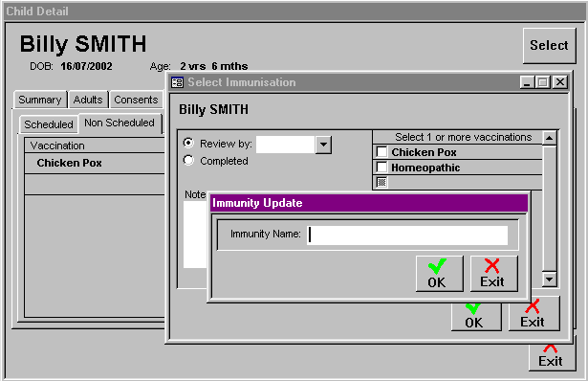Image resolution: width=588 pixels, height=381 pixels.
Task: Click the Select button for Billy SMITH
Action: (x=550, y=46)
